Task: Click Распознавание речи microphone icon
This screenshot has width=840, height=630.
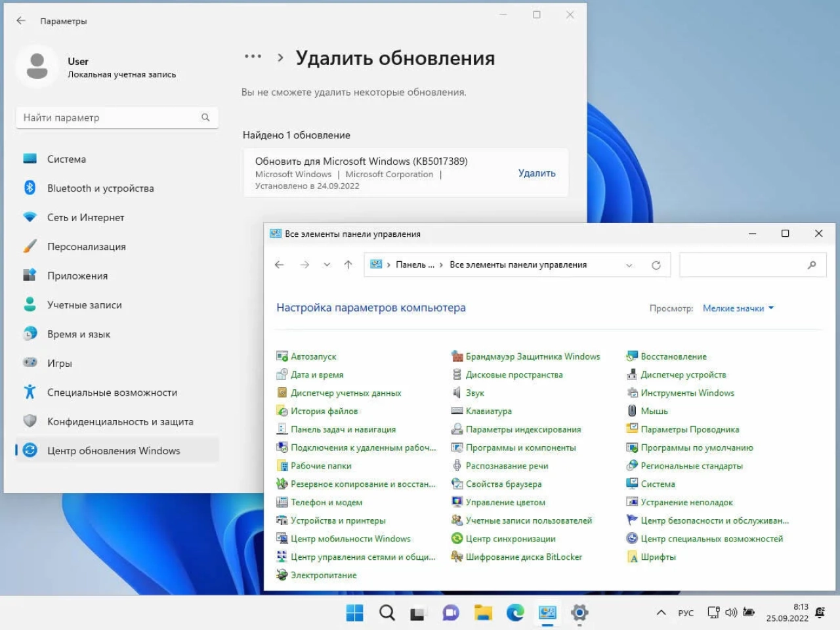Action: coord(457,466)
